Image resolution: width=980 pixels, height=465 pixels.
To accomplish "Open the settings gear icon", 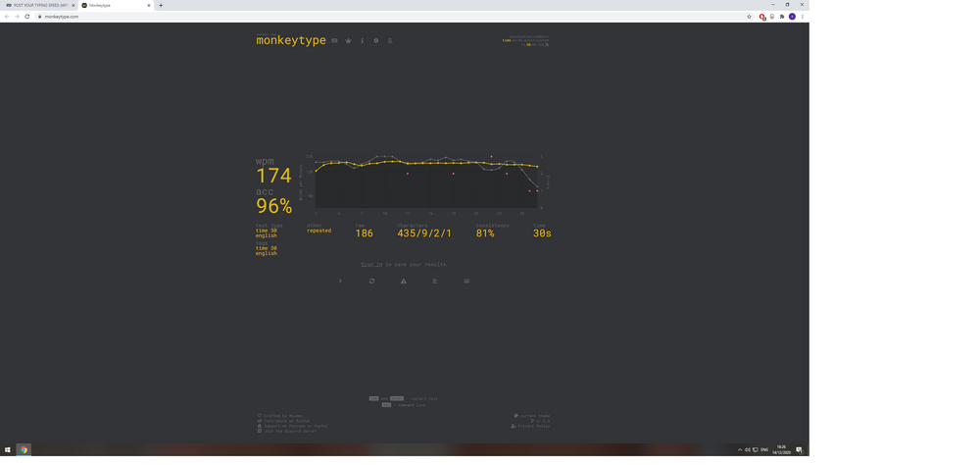I will [x=376, y=41].
